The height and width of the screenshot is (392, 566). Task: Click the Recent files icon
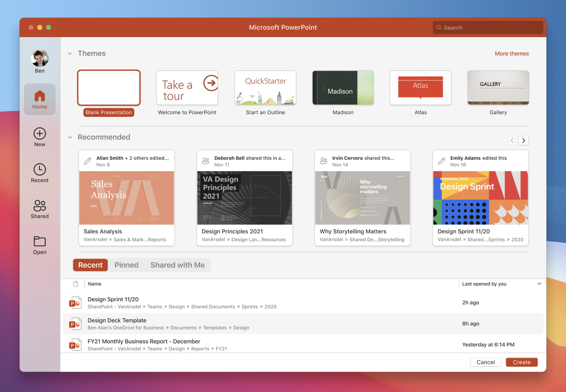point(40,169)
